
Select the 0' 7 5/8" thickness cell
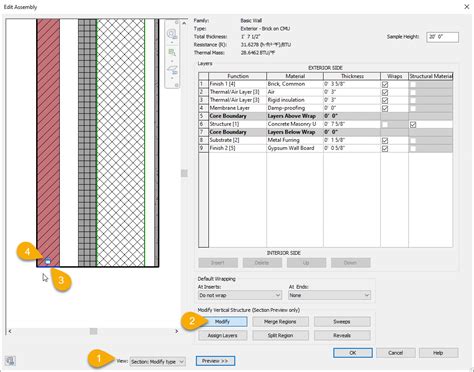pos(352,124)
